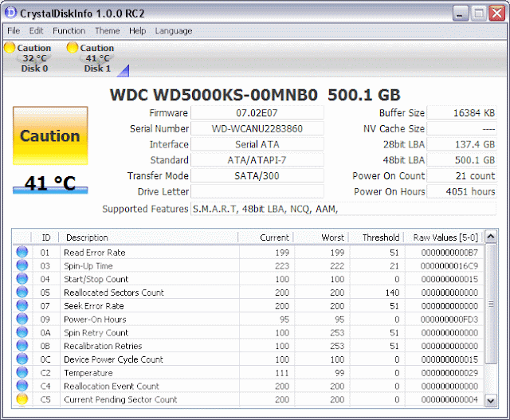The width and height of the screenshot is (510, 420).
Task: Click the Power On Count value 21 count
Action: click(461, 176)
